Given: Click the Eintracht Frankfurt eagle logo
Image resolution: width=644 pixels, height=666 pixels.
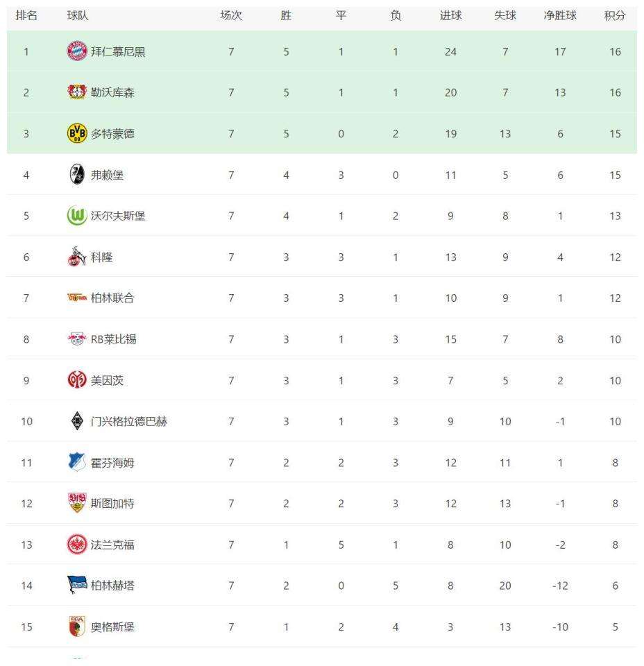Looking at the screenshot, I should (77, 545).
